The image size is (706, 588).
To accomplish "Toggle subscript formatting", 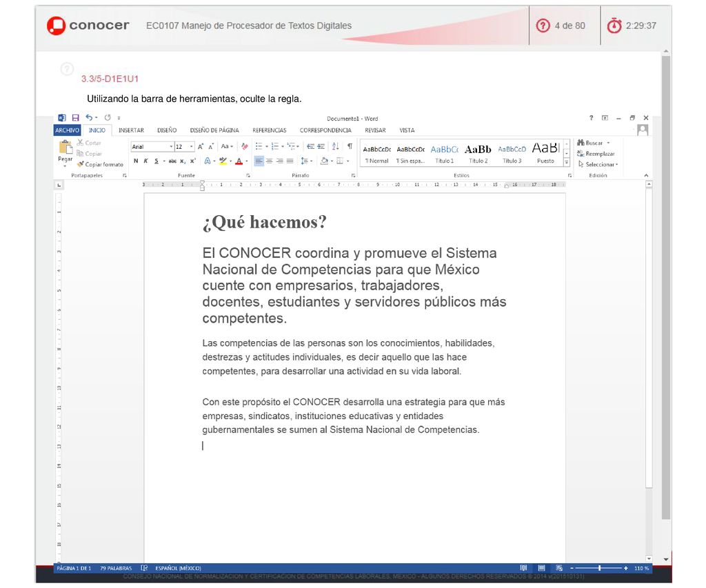I will click(x=182, y=161).
